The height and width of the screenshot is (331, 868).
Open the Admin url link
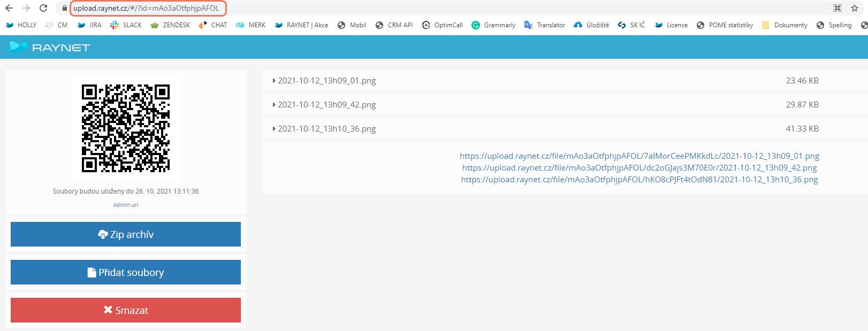(126, 205)
